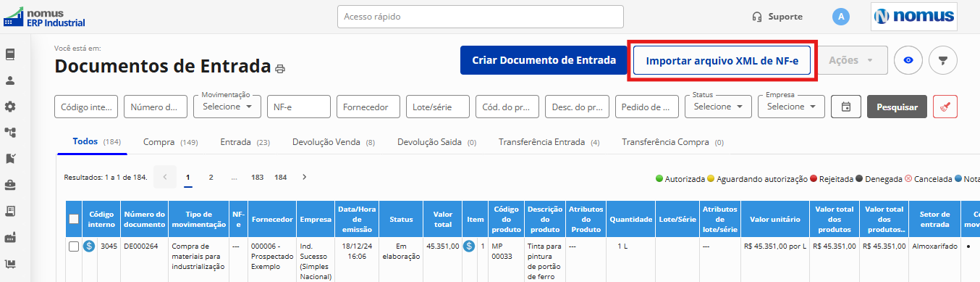
Task: Expand the Movimentação dropdown
Action: coord(227,107)
